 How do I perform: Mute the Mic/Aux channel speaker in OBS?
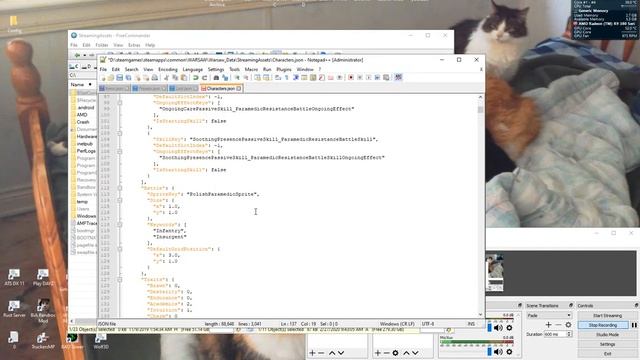click(498, 352)
